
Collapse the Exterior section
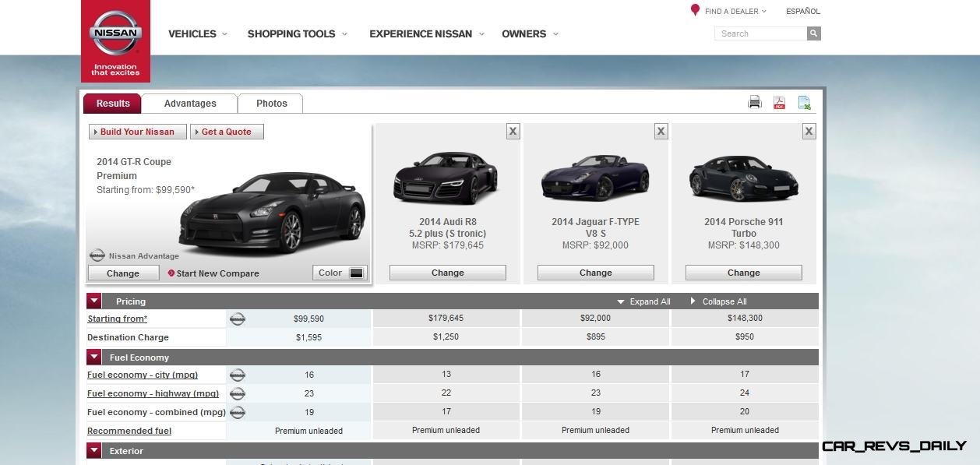click(94, 450)
